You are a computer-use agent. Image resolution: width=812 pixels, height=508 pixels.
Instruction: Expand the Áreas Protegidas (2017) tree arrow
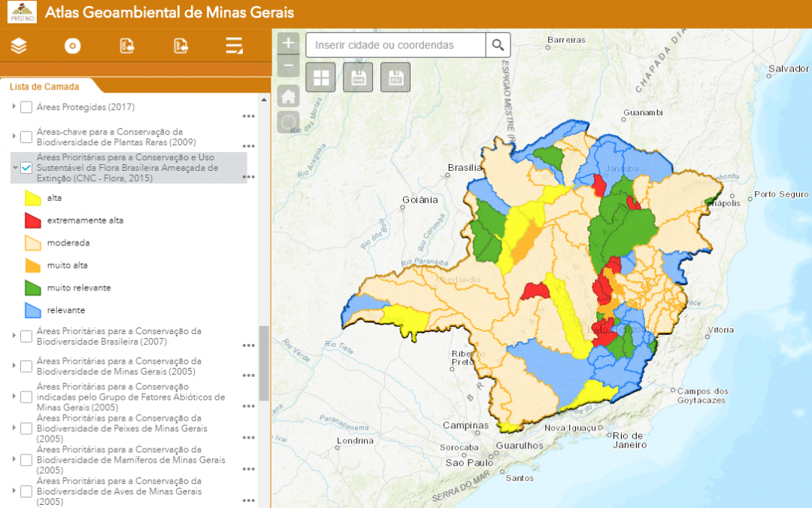(x=14, y=107)
